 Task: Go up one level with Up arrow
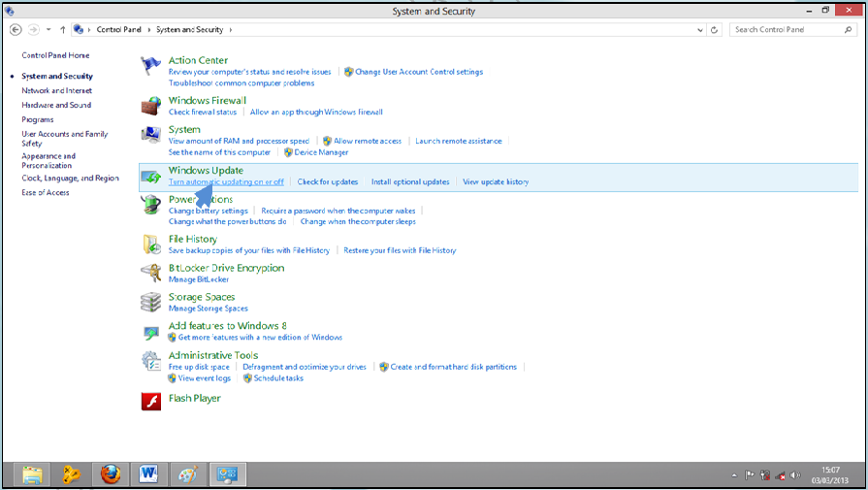pos(62,30)
